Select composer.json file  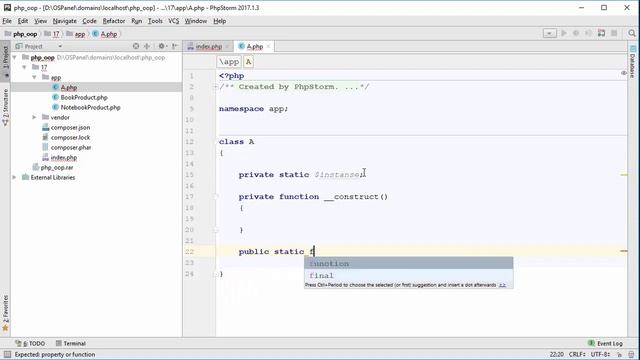point(70,128)
